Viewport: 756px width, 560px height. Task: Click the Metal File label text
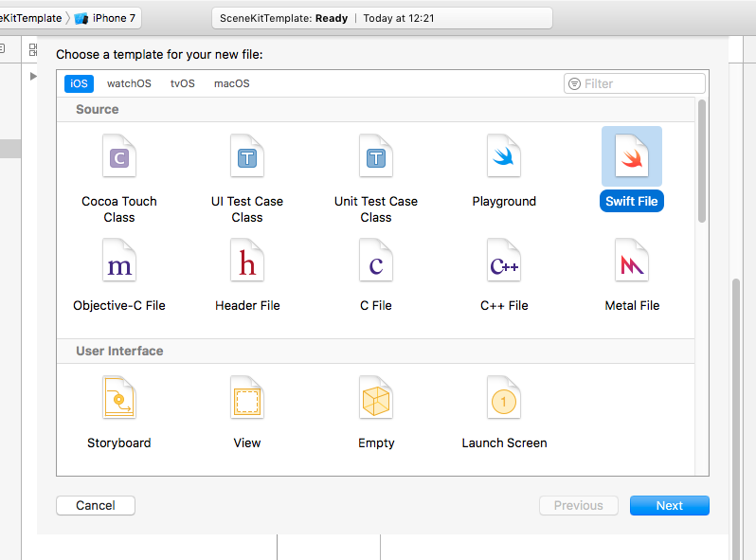[632, 305]
